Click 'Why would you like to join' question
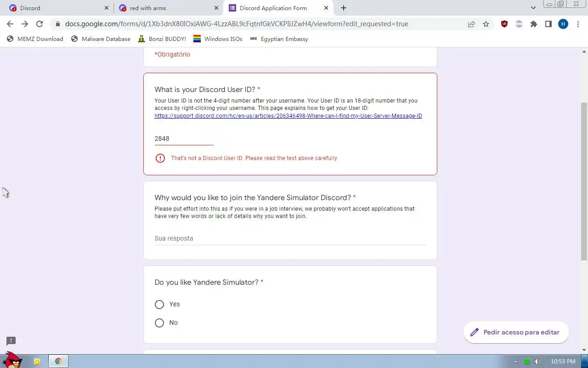Image resolution: width=588 pixels, height=368 pixels. tap(253, 197)
